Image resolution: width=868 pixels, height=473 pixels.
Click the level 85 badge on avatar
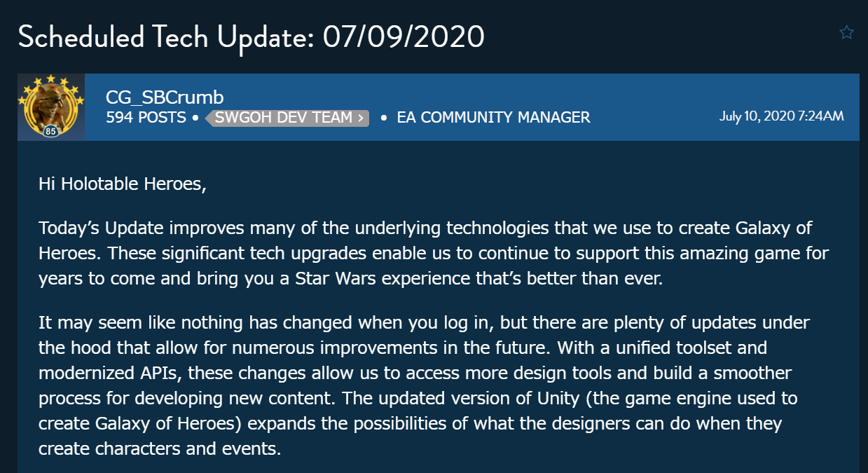(x=50, y=130)
